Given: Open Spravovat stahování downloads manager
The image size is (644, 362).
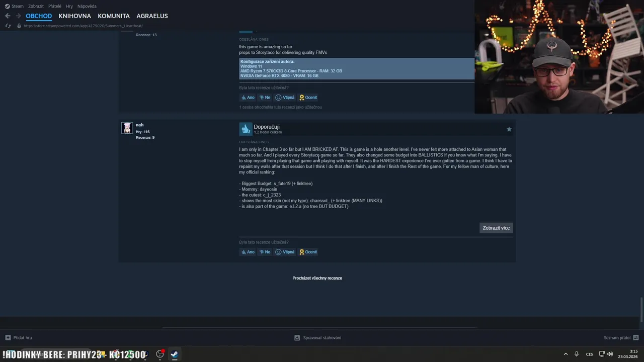Looking at the screenshot, I should click(322, 338).
